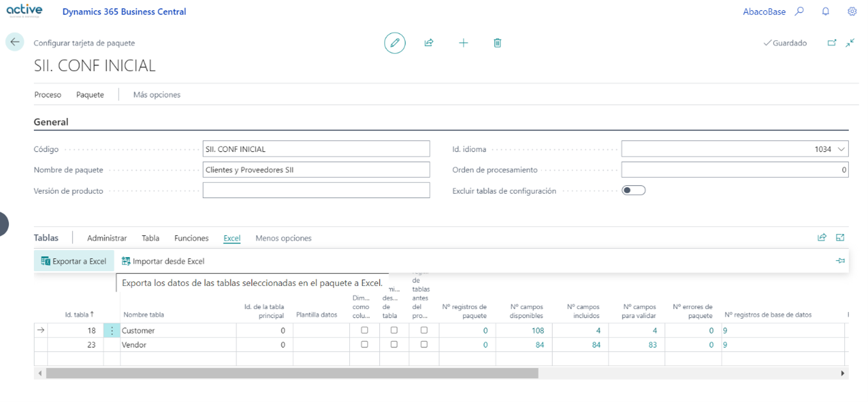
Task: Click Menos opciones
Action: [284, 239]
